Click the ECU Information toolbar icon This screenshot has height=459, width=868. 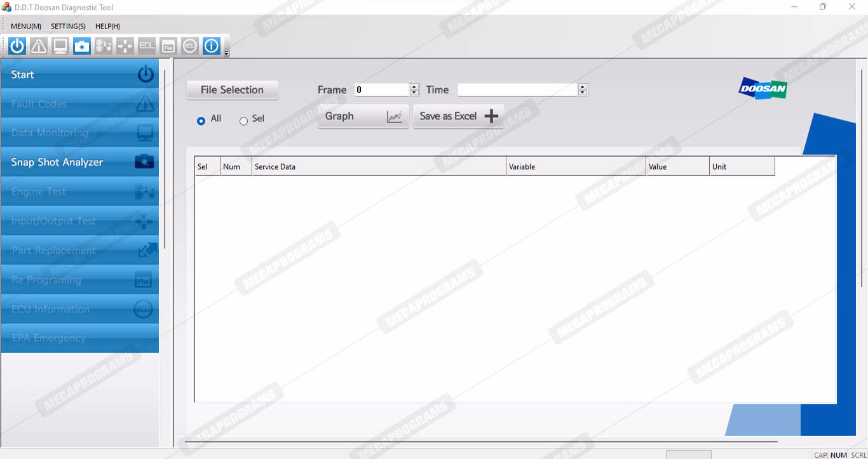190,46
